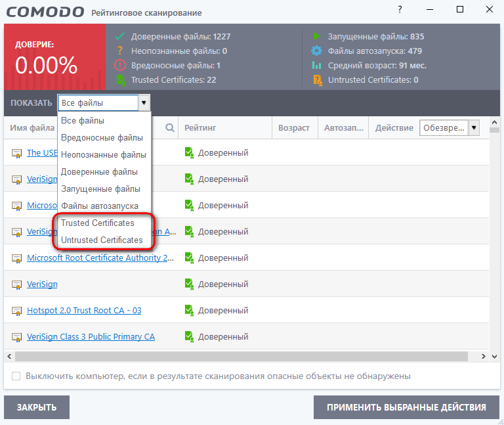Screen dimensions: 504x425
Task: Select Файлы автозапуска filter option
Action: pyautogui.click(x=104, y=206)
